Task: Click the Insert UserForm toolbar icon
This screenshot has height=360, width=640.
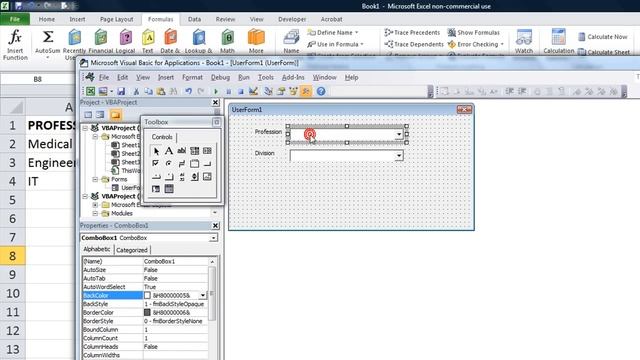Action: (x=103, y=91)
